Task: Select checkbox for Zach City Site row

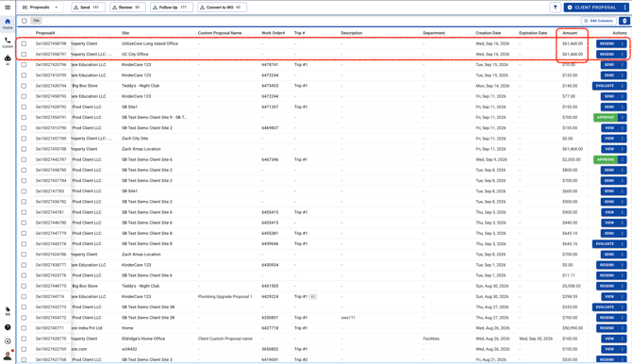Action: pyautogui.click(x=24, y=139)
